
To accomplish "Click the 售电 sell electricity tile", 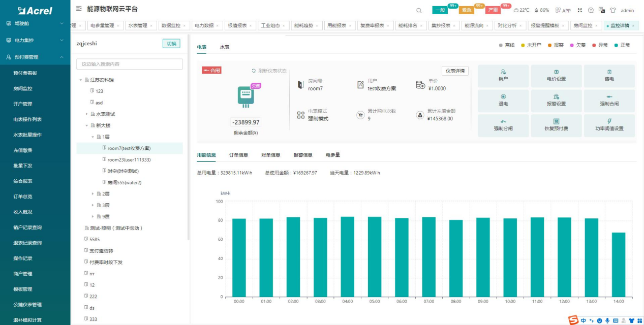I will pyautogui.click(x=609, y=75).
